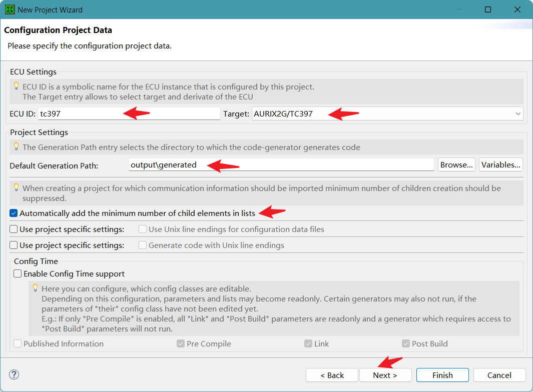Toggle Generate code with Unix line endings
This screenshot has height=392, width=533.
(143, 245)
